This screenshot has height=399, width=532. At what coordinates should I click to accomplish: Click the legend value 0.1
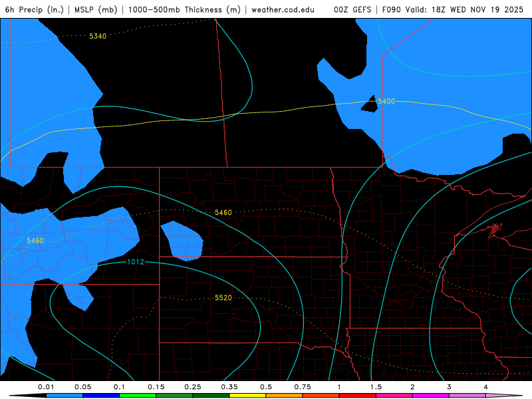119,387
